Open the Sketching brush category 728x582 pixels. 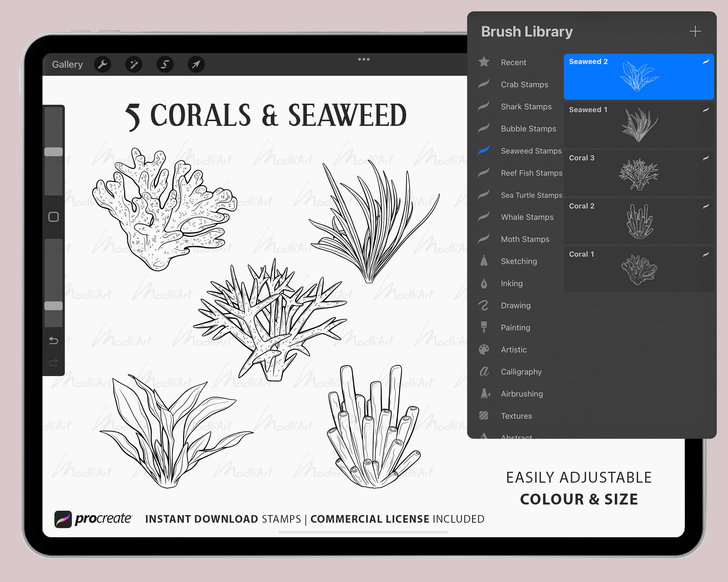click(x=519, y=261)
